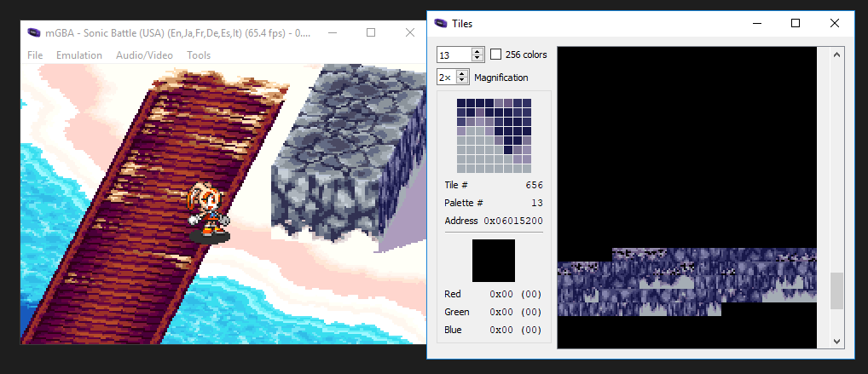Maximize the Tiles window

pos(796,23)
